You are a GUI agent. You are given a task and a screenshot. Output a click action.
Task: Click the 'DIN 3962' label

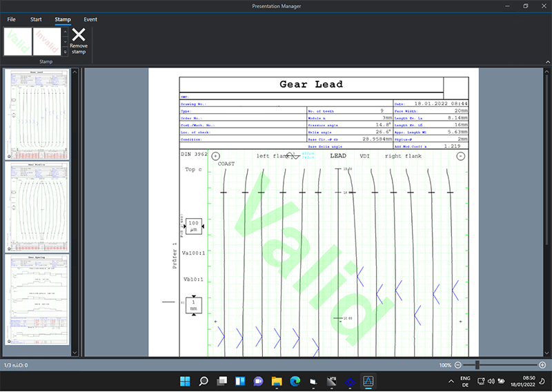coord(194,154)
